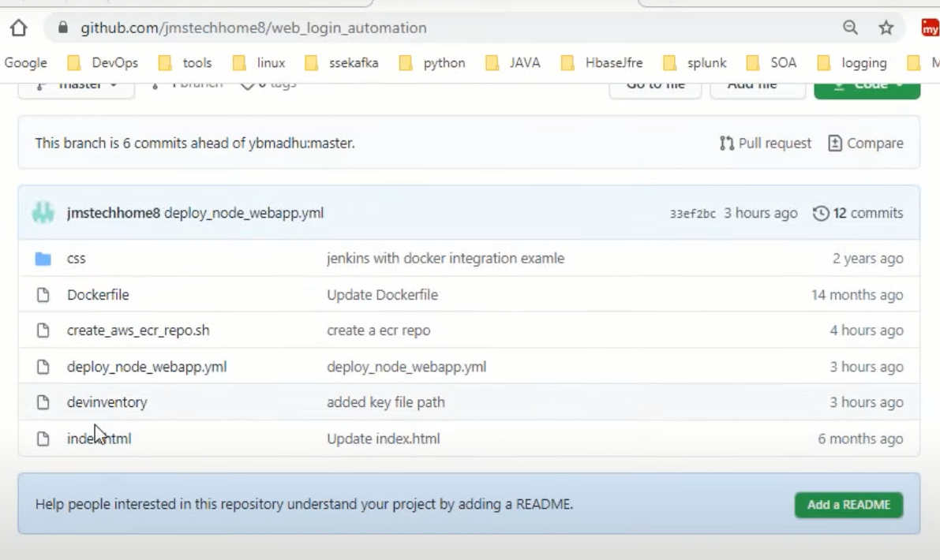Click the index.html file icon
This screenshot has height=560, width=940.
(43, 439)
